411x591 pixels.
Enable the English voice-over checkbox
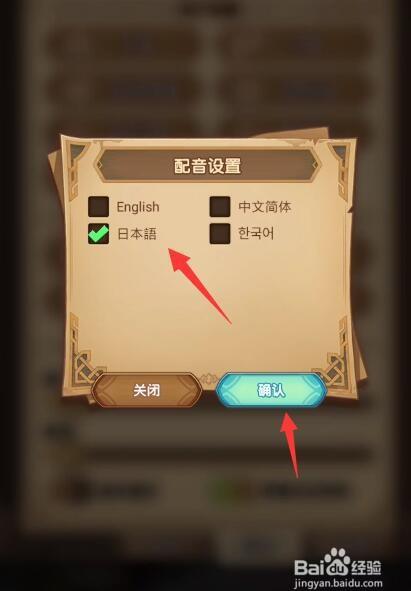tap(98, 206)
